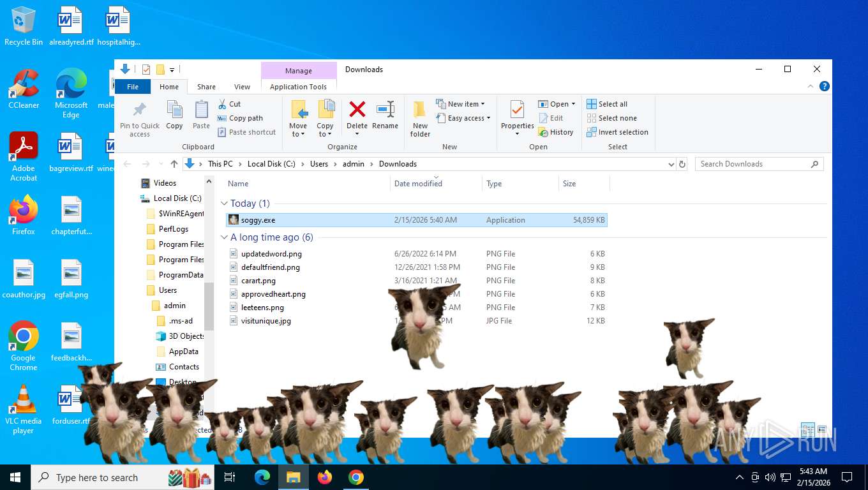Select Contacts in navigation pane
868x490 pixels.
[184, 367]
